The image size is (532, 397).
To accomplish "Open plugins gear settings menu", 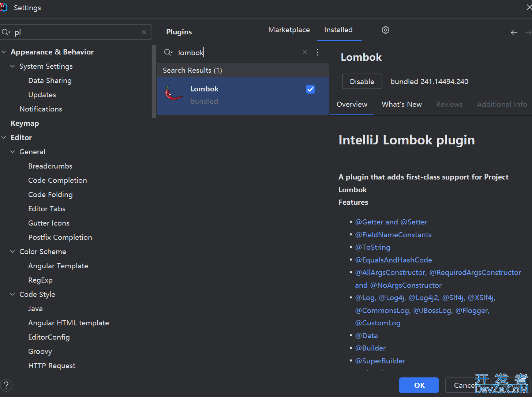I will coord(385,30).
